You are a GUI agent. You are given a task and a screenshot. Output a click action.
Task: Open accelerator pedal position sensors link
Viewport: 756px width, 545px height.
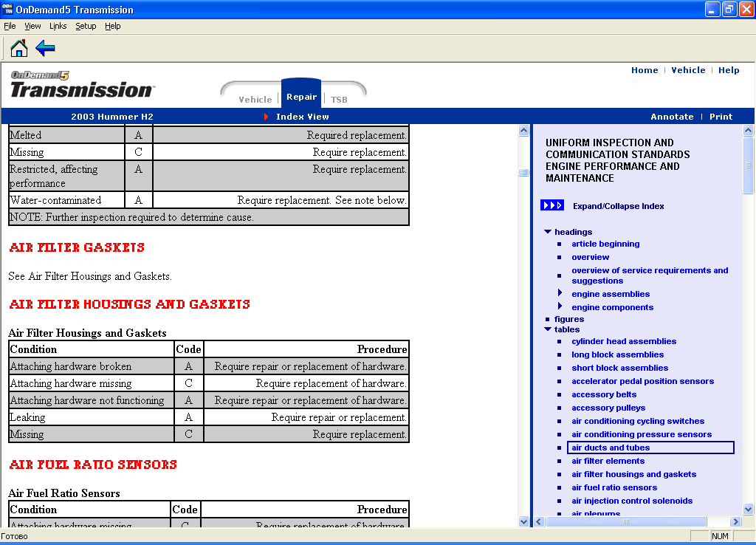tap(643, 381)
